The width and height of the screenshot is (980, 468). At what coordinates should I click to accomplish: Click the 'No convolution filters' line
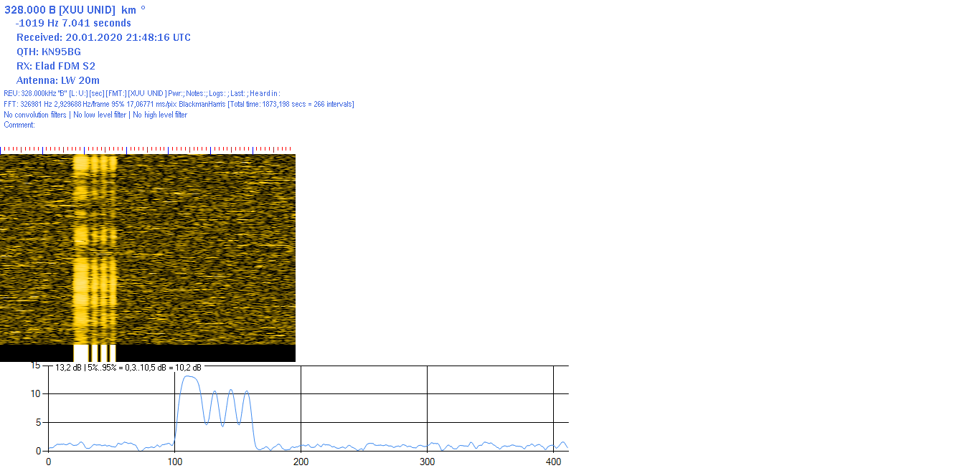[x=95, y=115]
